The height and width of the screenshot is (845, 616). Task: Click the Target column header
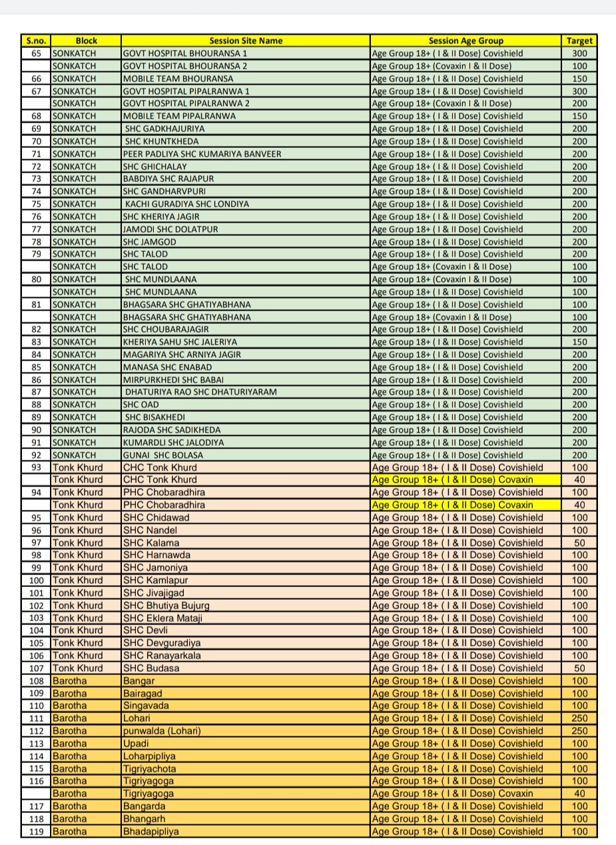tap(579, 41)
